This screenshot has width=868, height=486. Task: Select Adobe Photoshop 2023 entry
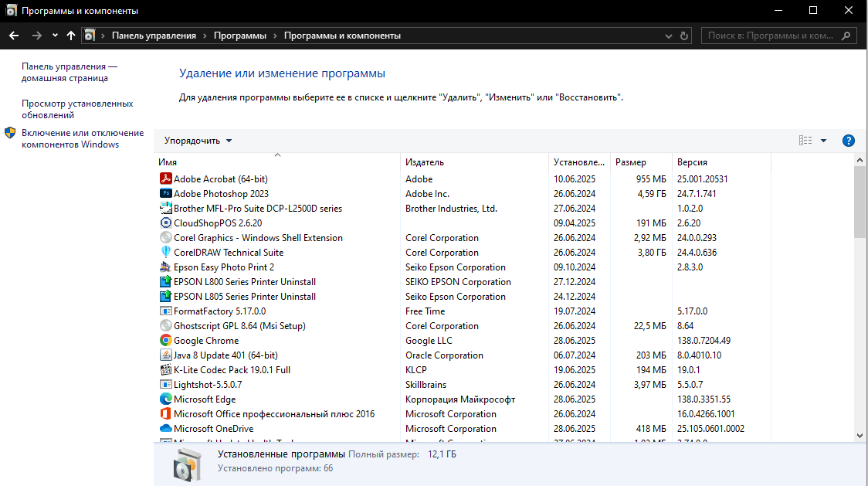coord(221,193)
